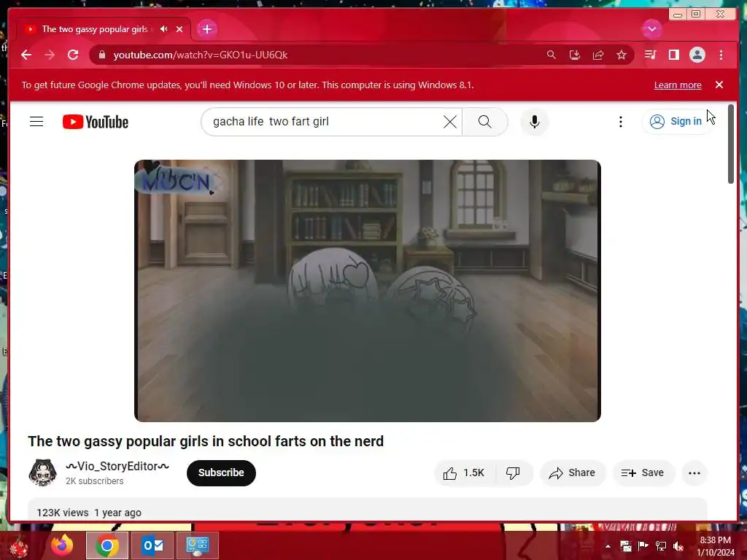
Task: Open Chrome profile avatar
Action: (697, 55)
